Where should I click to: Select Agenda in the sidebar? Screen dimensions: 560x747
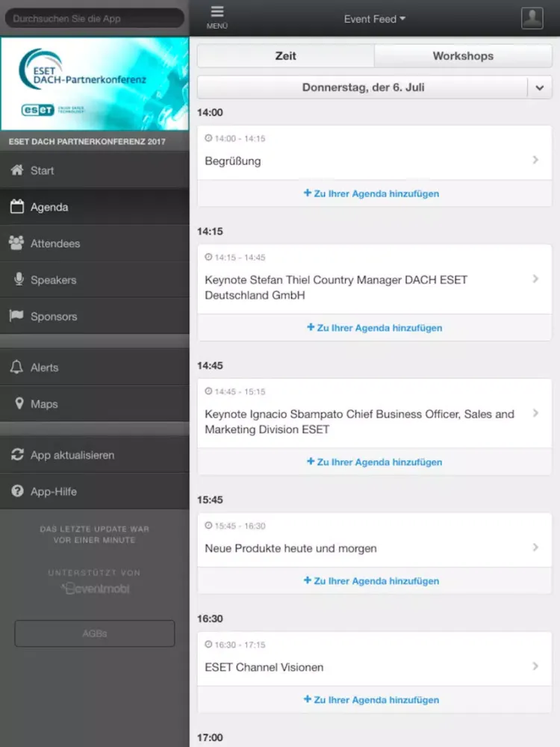[94, 207]
